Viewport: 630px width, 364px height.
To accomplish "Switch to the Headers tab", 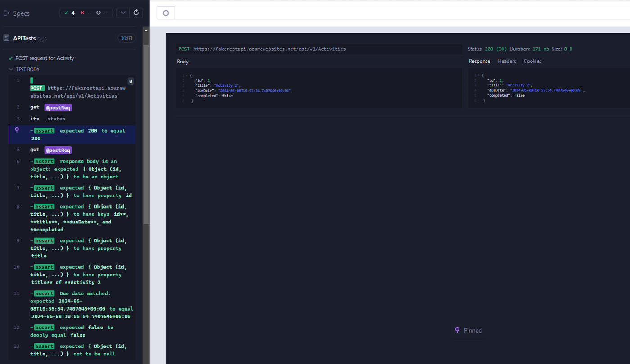I will pyautogui.click(x=507, y=61).
